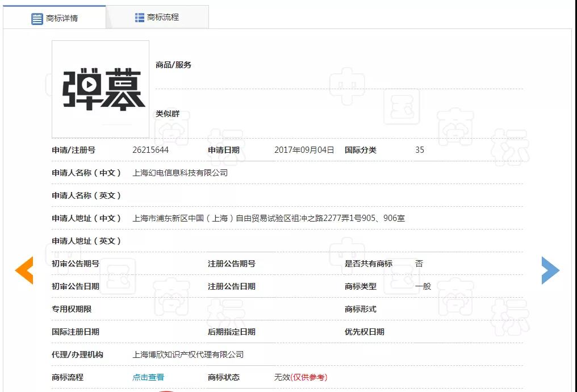Click the 商品/服务 heading
Screen dimensions: 577x392
(x=174, y=65)
